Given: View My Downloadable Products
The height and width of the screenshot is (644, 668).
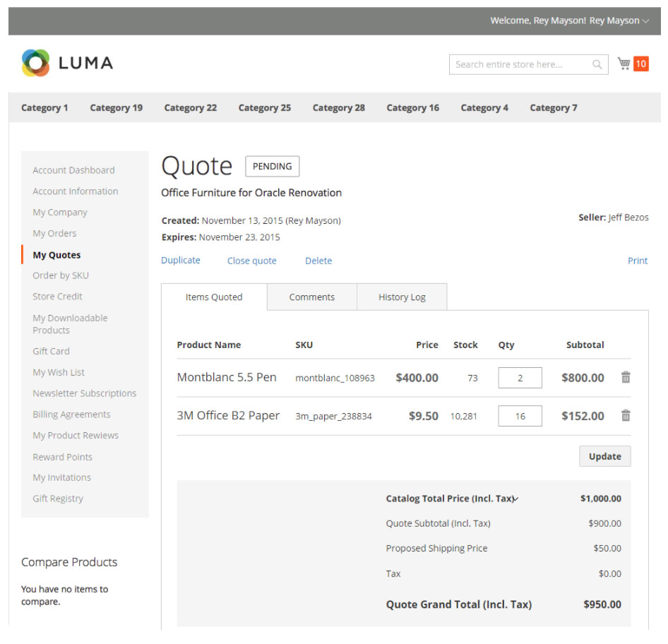Looking at the screenshot, I should click(71, 324).
